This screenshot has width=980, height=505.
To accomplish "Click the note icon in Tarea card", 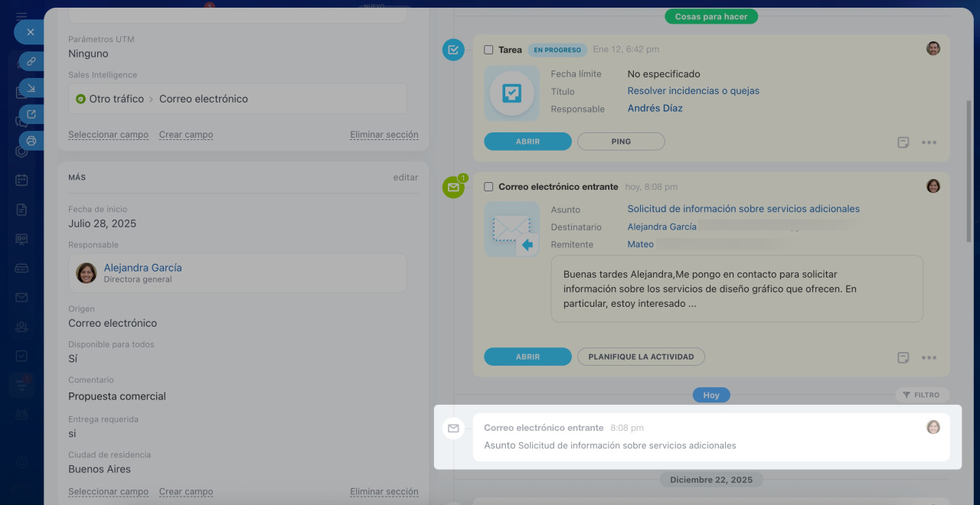I will click(903, 142).
